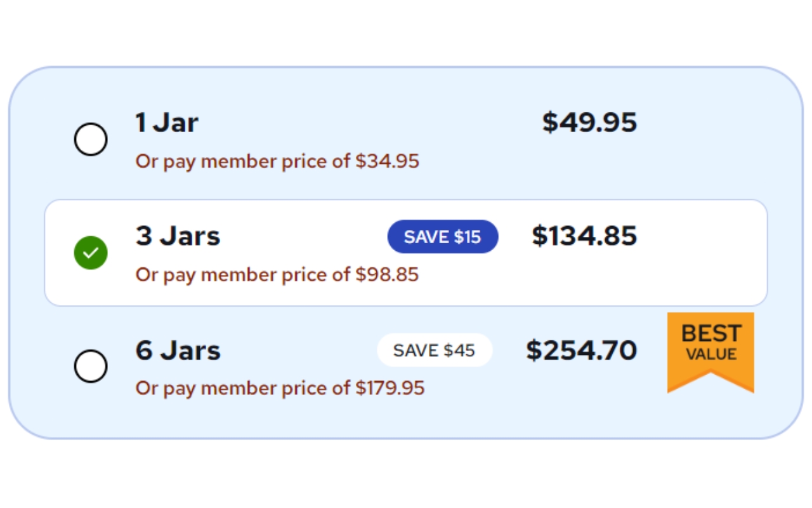Click the "$98.85" amount in the 3 Jars row
The height and width of the screenshot is (508, 812).
click(387, 275)
